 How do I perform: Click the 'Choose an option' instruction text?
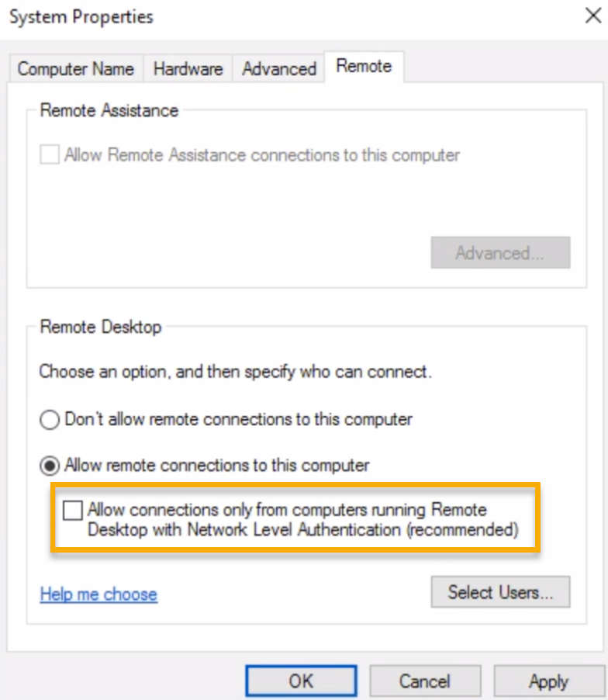pyautogui.click(x=235, y=372)
